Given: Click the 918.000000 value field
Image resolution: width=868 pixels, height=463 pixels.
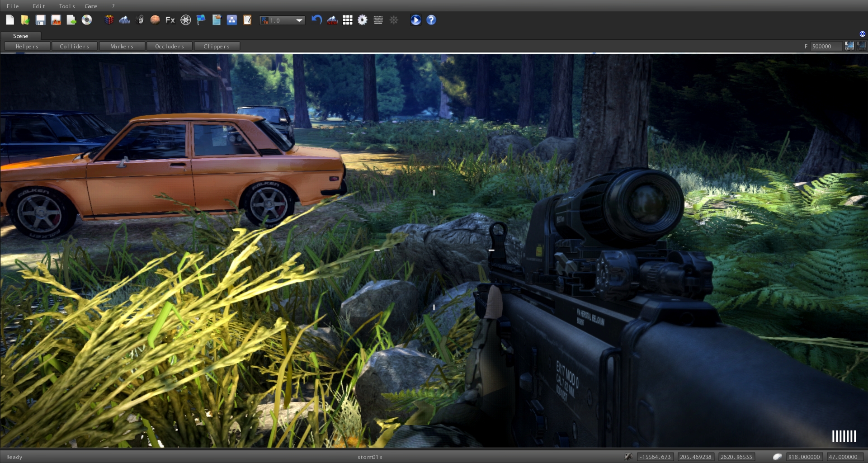Looking at the screenshot, I should (804, 457).
